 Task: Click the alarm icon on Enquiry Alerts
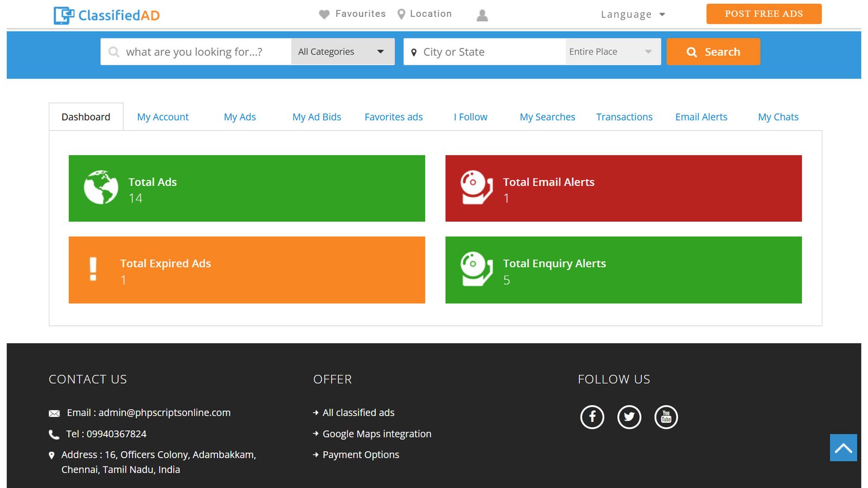point(476,269)
